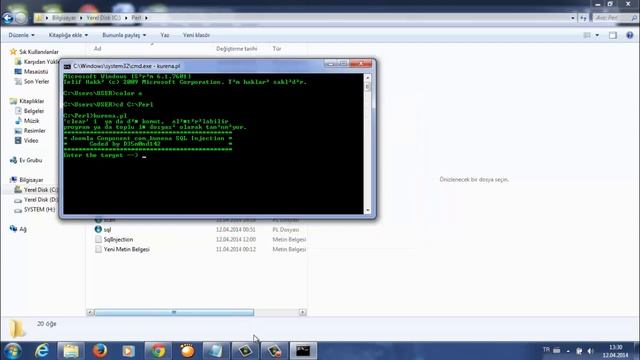Image resolution: width=640 pixels, height=360 pixels.
Task: Open Yerel Disk (C:) drive
Action: pos(40,190)
